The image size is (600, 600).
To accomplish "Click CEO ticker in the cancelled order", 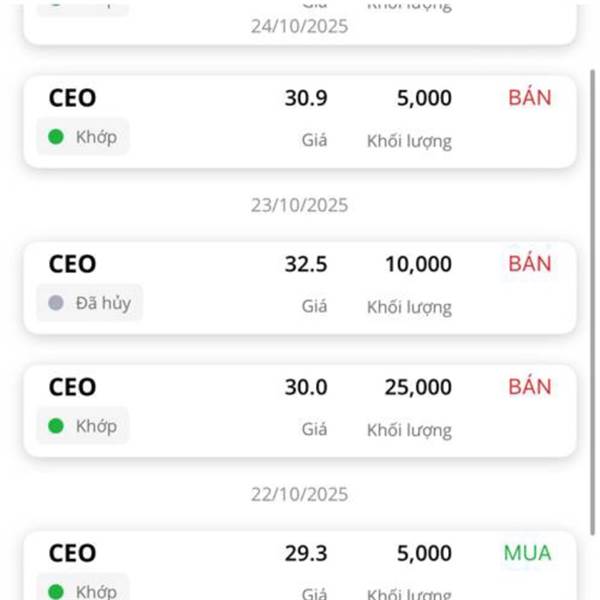I will 72,265.
